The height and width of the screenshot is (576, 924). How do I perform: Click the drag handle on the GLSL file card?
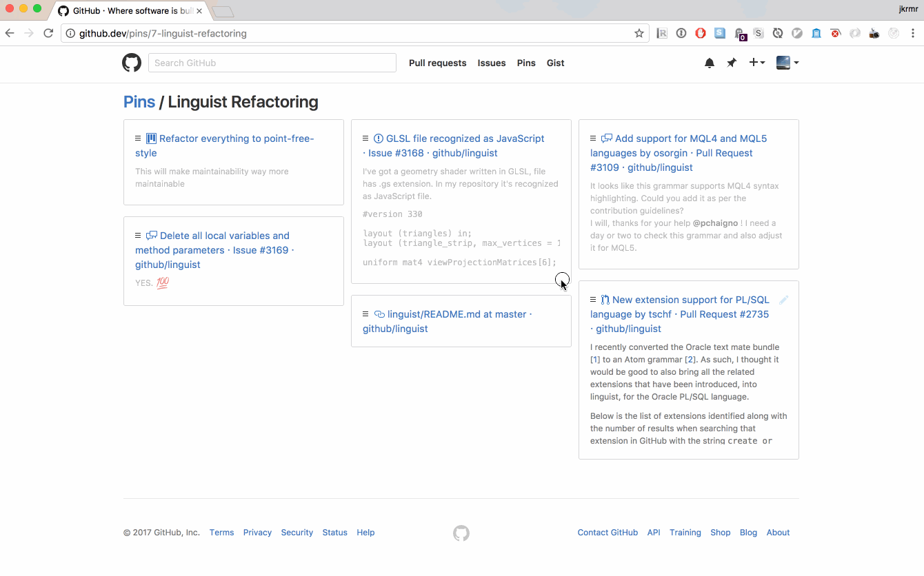pos(365,138)
